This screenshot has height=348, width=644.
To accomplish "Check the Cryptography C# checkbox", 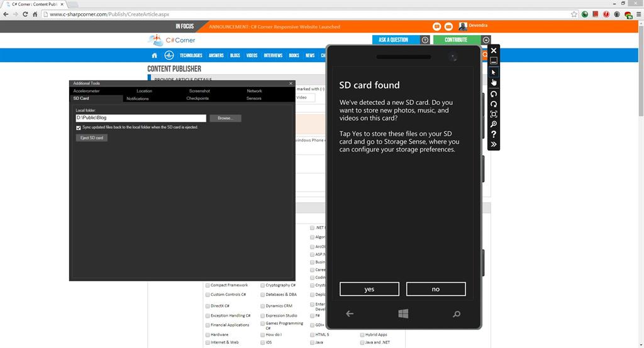I will 262,285.
